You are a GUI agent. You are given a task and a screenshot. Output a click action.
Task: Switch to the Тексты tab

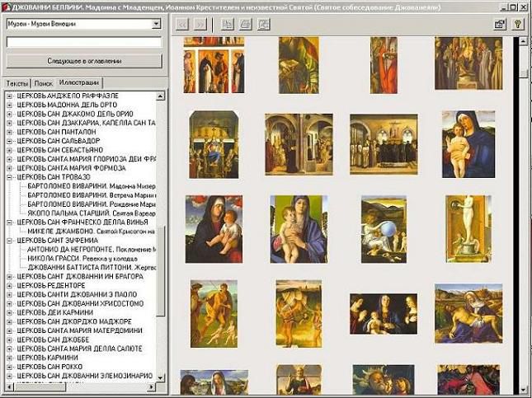pyautogui.click(x=16, y=83)
